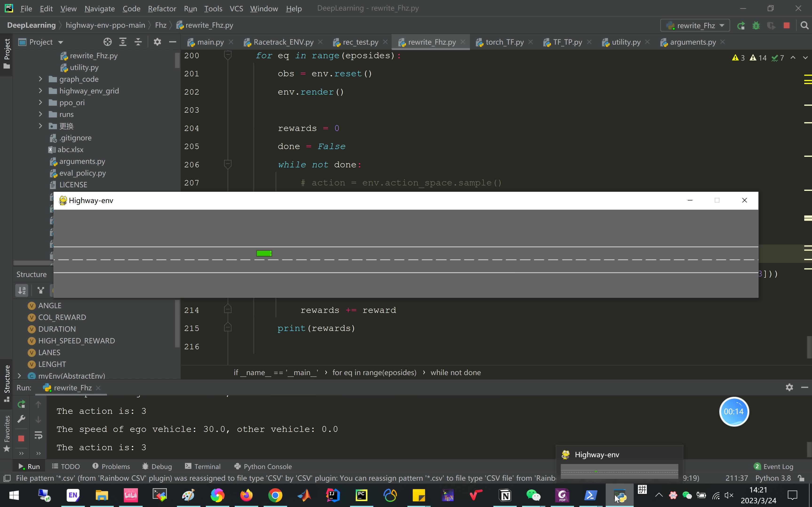The width and height of the screenshot is (812, 507).
Task: Collapse the for loop fold marker at line 200
Action: pos(227,54)
